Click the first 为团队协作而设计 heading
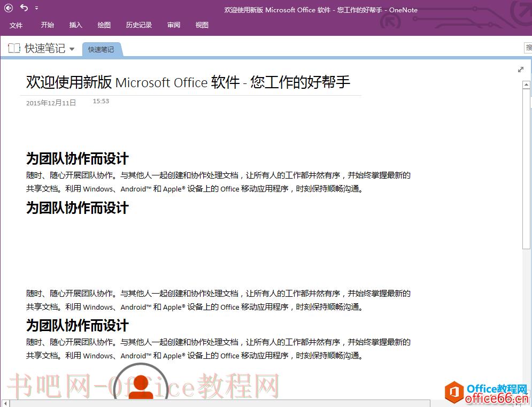Viewport: 532px width, 407px height. click(78, 158)
